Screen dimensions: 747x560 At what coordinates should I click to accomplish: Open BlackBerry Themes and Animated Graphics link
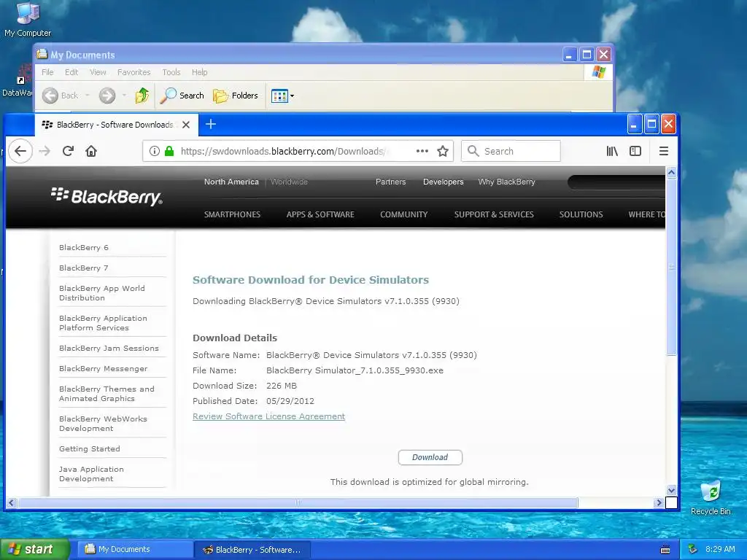(107, 394)
